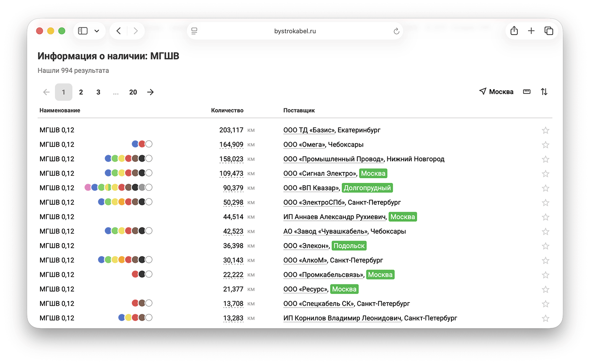Image resolution: width=590 pixels, height=364 pixels.
Task: Click orange color swatch in ООО «ЭлектроСПб» row
Action: pyautogui.click(x=121, y=202)
